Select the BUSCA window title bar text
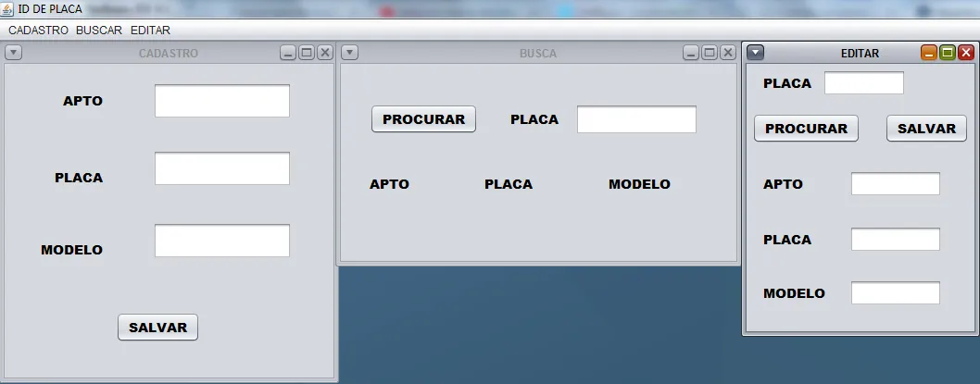This screenshot has width=980, height=384. (538, 54)
